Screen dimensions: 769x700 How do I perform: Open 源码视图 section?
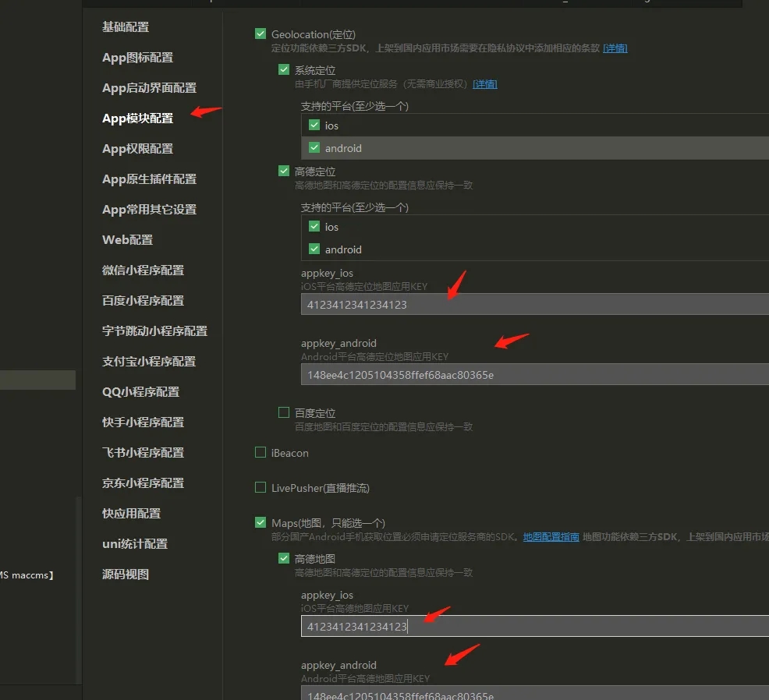[126, 574]
